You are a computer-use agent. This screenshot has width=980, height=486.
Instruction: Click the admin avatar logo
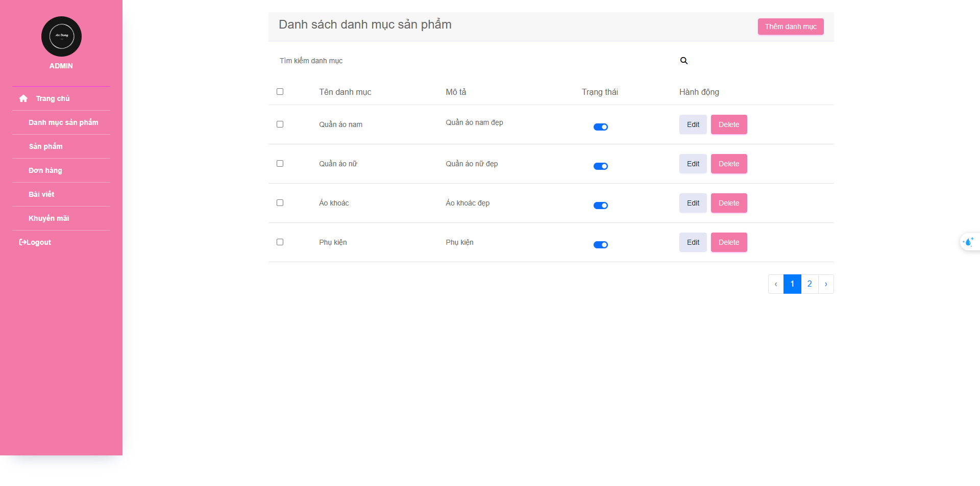pos(61,37)
